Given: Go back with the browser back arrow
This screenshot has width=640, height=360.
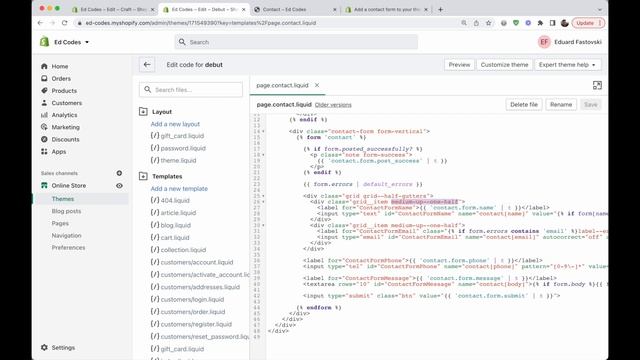Looking at the screenshot, I should [x=40, y=23].
